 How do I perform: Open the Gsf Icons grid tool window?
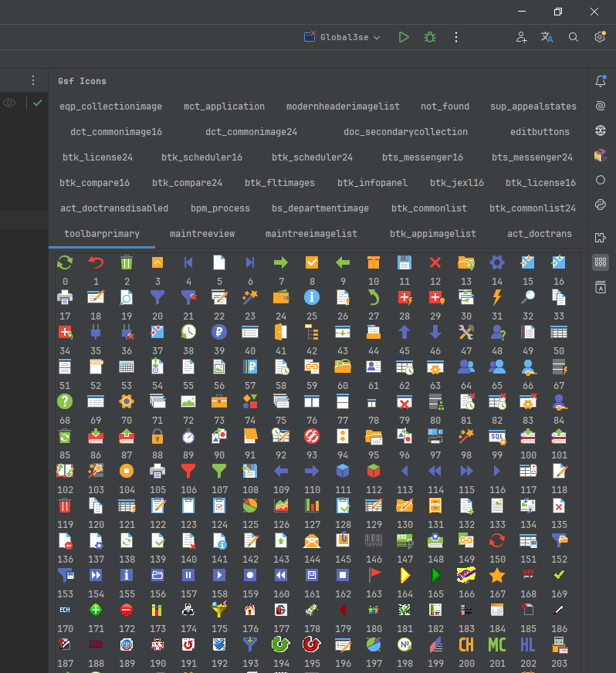click(600, 262)
